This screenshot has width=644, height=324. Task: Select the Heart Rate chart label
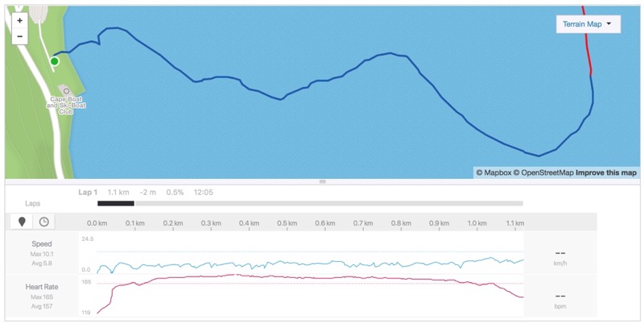(x=42, y=287)
